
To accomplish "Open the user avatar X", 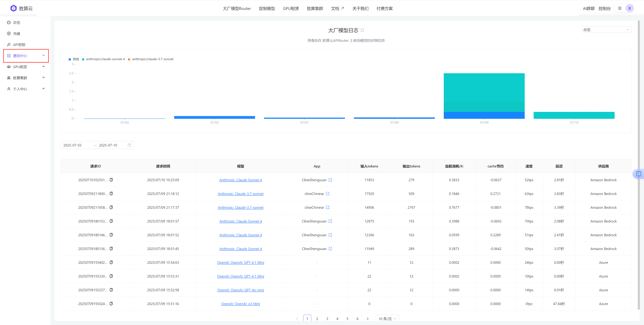I will (x=630, y=8).
